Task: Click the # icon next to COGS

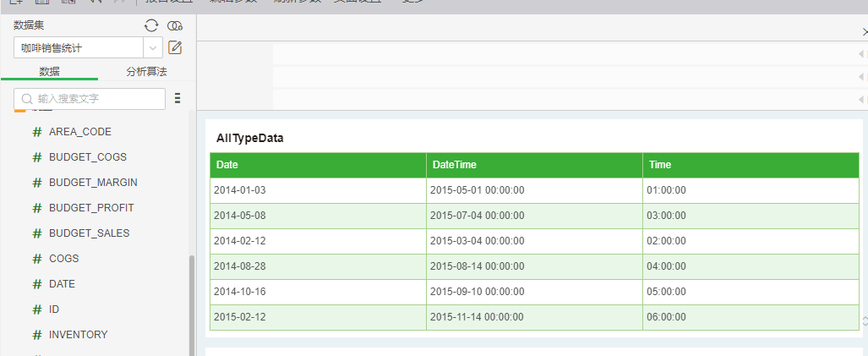Action: click(x=37, y=259)
